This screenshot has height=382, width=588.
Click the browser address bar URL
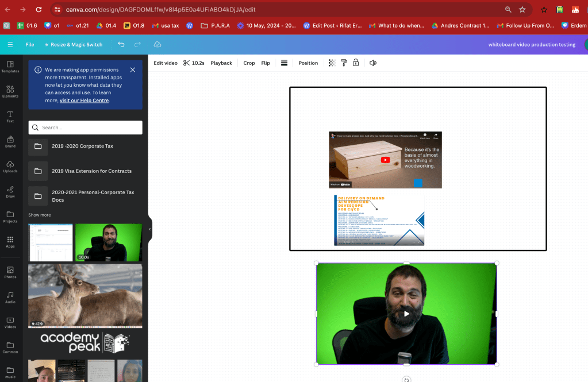pyautogui.click(x=160, y=9)
